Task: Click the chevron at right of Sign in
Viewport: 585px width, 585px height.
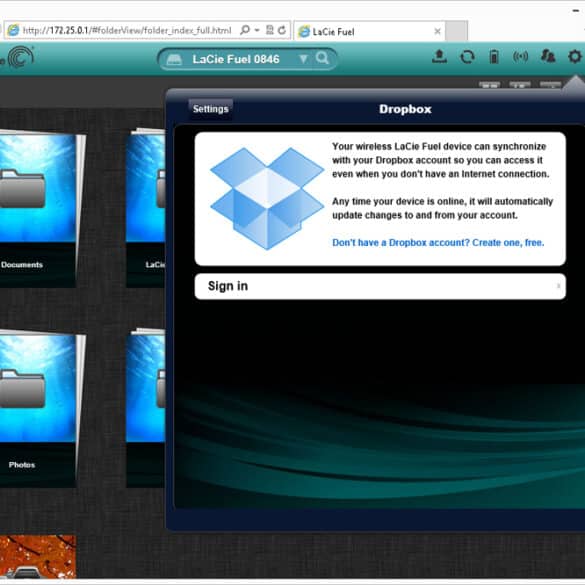Action: (x=559, y=286)
